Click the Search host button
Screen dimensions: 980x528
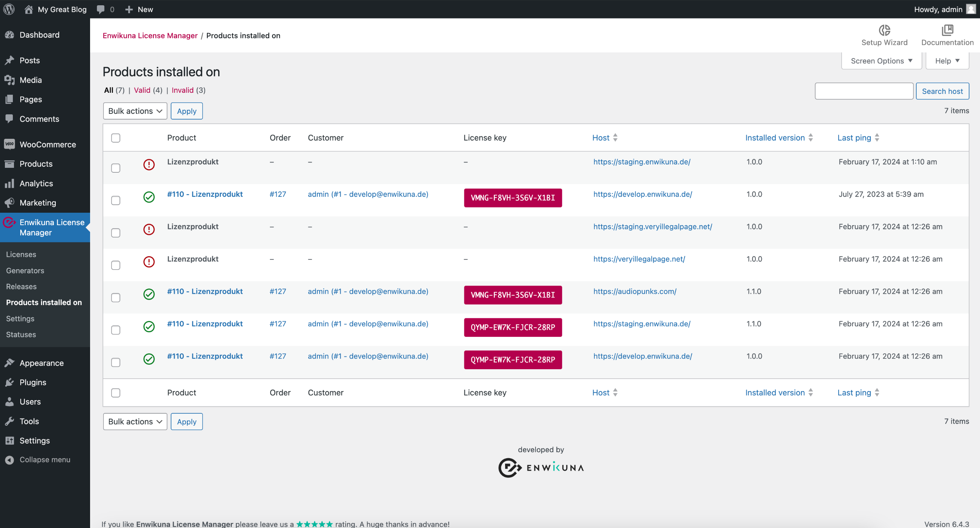[942, 91]
